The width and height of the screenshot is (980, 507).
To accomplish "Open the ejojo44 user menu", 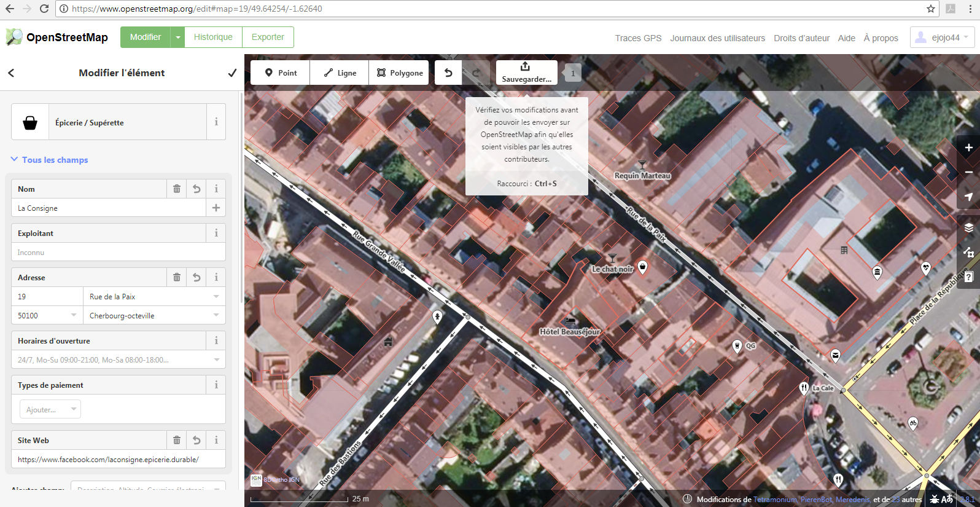I will click(942, 37).
